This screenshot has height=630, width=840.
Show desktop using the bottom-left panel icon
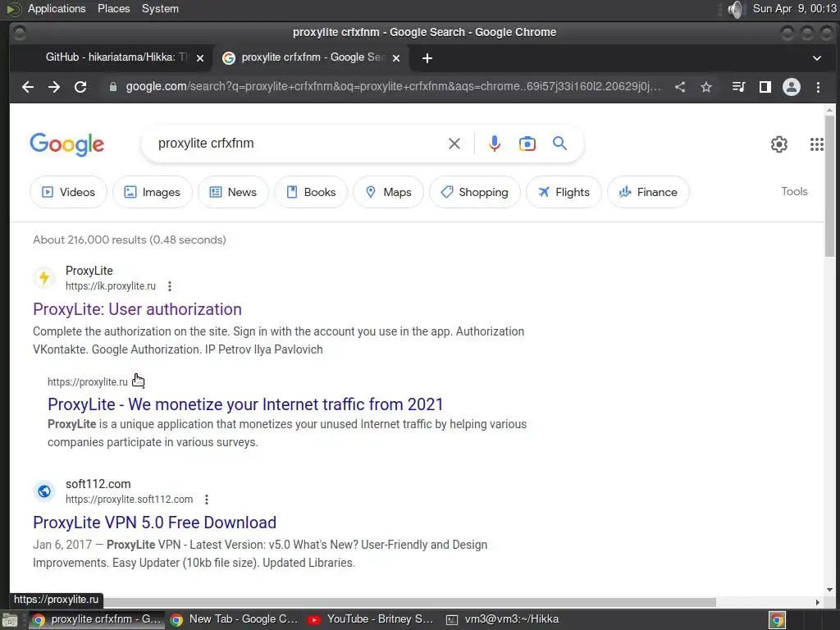[10, 620]
